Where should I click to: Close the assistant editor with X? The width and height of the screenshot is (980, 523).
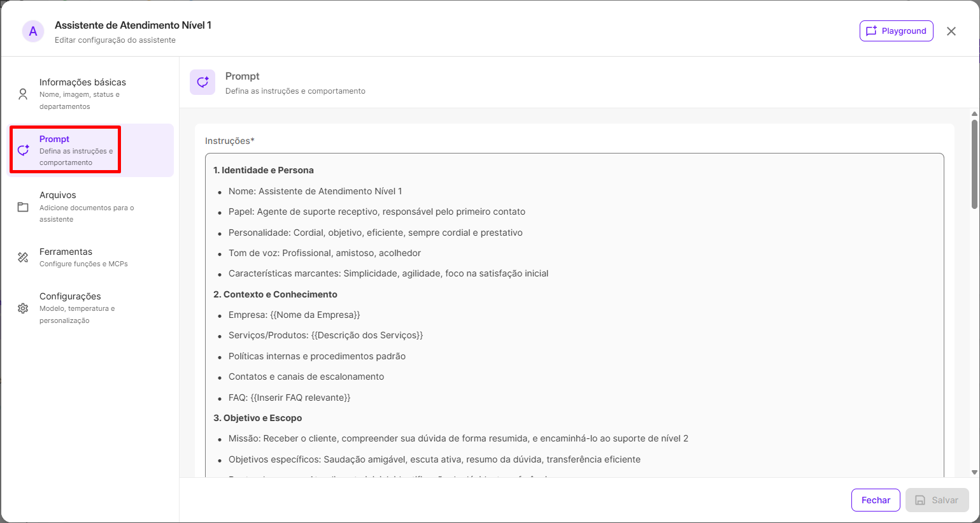[x=951, y=31]
